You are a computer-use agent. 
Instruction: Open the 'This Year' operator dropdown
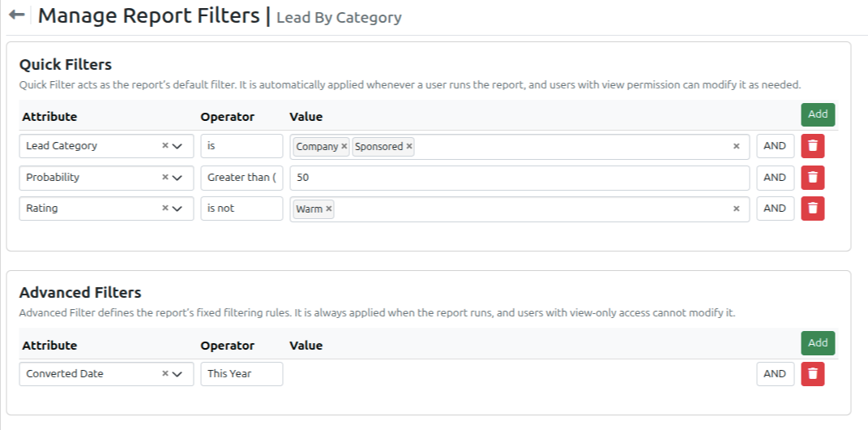[242, 374]
